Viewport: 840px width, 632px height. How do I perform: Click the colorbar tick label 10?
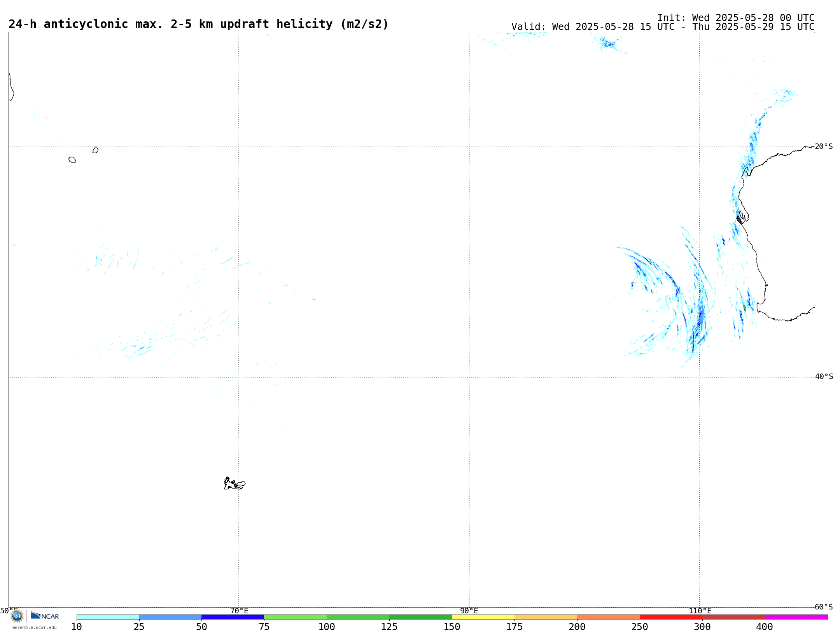click(x=77, y=627)
